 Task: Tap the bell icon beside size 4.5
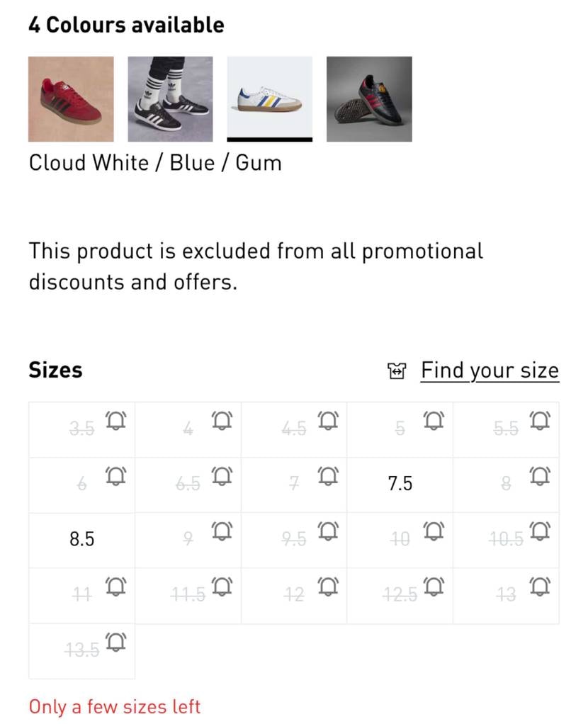(328, 421)
